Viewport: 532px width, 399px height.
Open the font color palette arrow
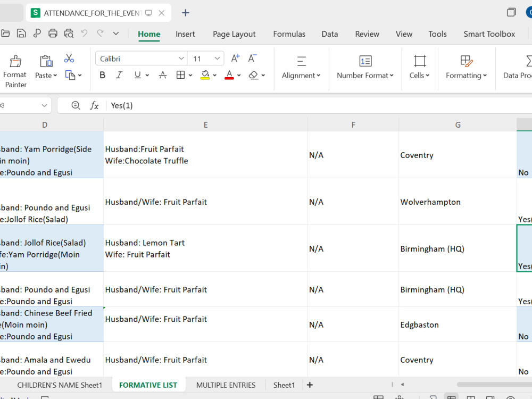(x=239, y=76)
